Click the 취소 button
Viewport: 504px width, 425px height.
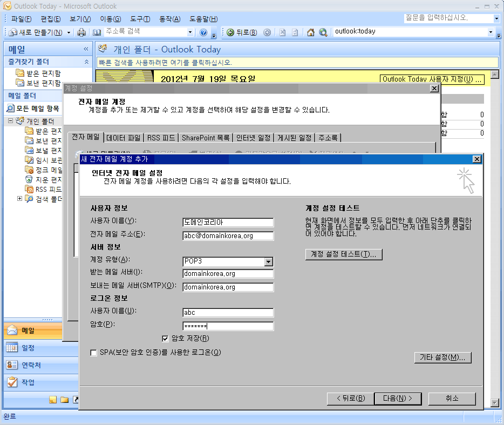(x=452, y=399)
